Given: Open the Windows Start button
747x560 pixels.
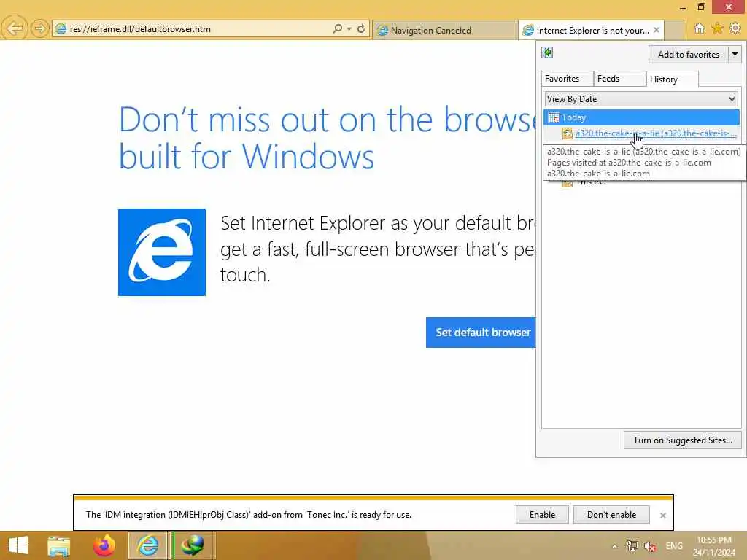Looking at the screenshot, I should pos(18,545).
